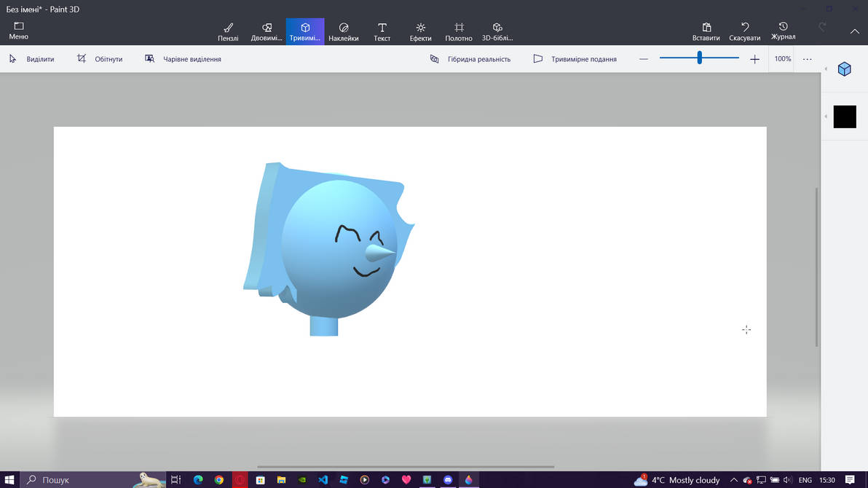Click the zoom slider handle
This screenshot has height=488, width=868.
click(x=700, y=58)
